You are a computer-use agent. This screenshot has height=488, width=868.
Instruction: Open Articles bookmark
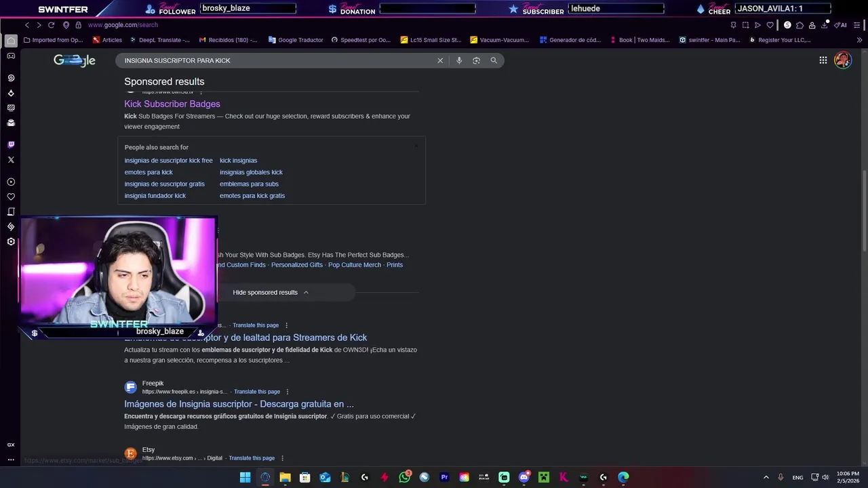click(x=107, y=40)
